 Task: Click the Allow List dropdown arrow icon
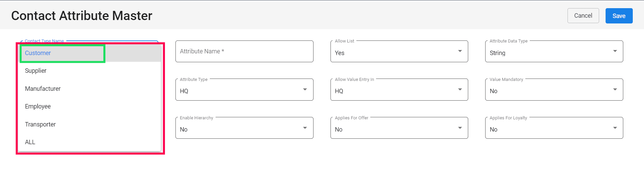(x=460, y=51)
